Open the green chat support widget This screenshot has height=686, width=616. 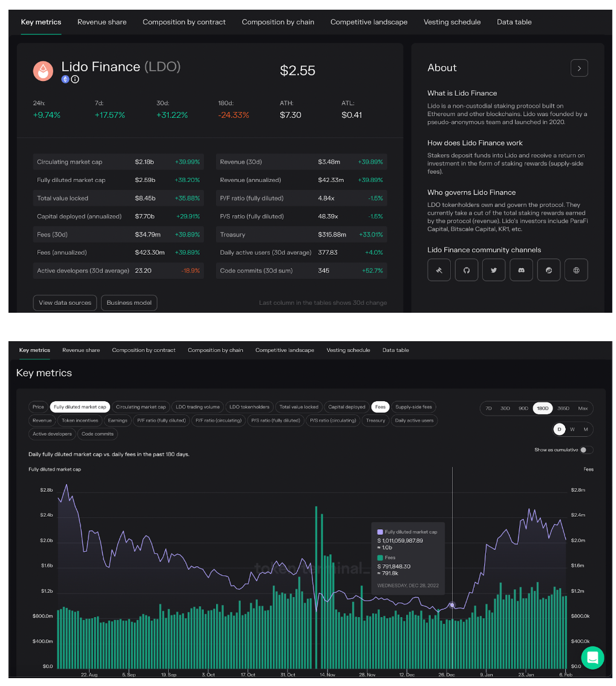point(592,657)
